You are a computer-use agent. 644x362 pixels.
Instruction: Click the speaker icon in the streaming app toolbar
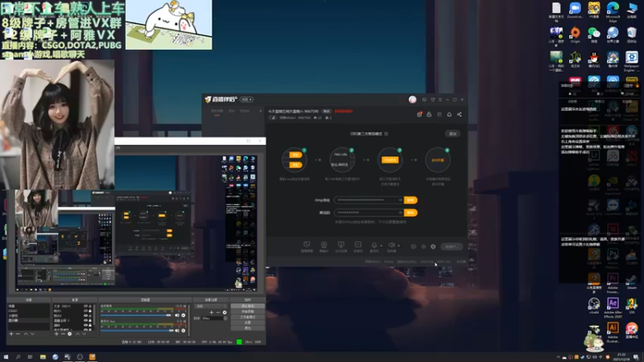click(392, 245)
